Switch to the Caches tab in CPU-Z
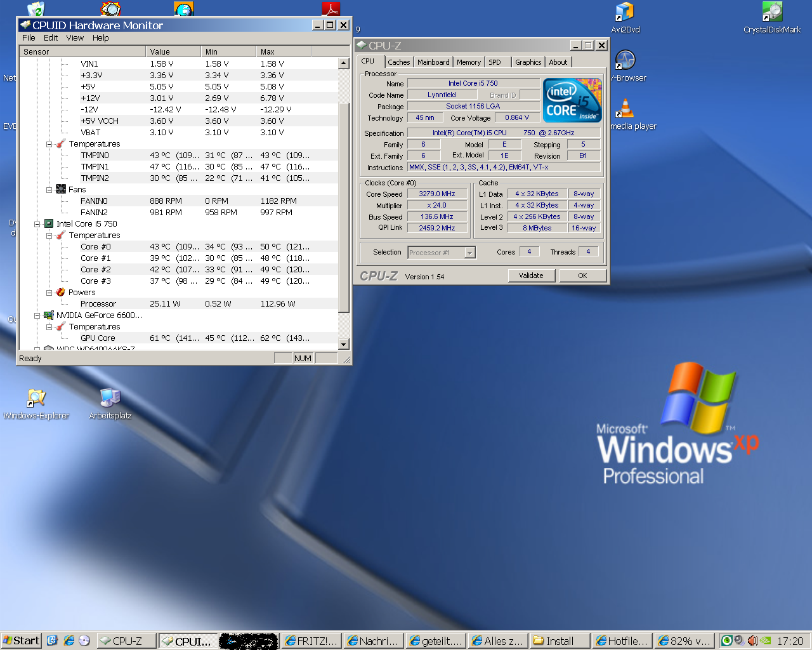812x650 pixels. pos(399,62)
